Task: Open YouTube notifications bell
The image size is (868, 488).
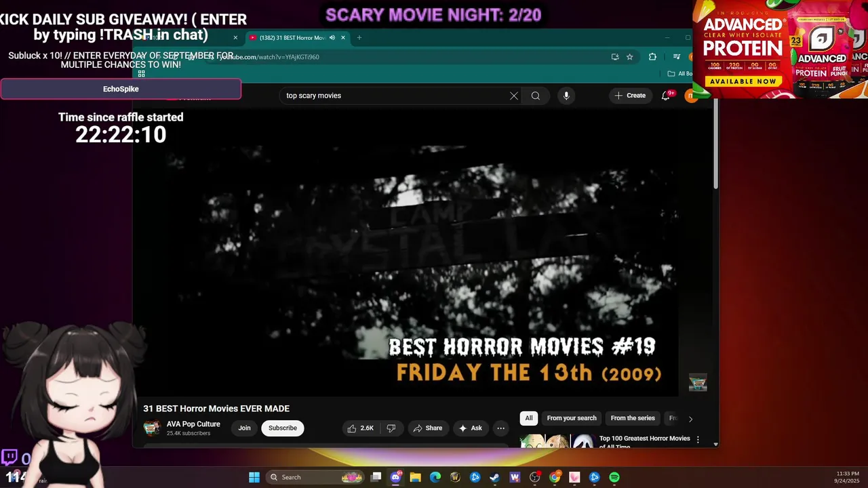Action: pyautogui.click(x=666, y=96)
